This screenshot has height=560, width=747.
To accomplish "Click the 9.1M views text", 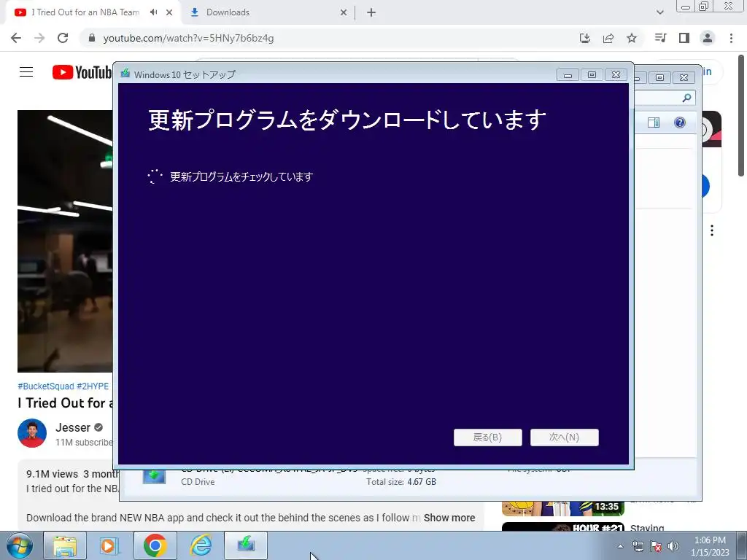I will (x=52, y=474).
